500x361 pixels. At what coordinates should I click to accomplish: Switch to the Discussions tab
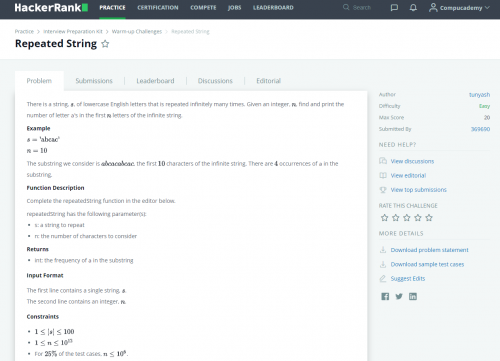(215, 81)
